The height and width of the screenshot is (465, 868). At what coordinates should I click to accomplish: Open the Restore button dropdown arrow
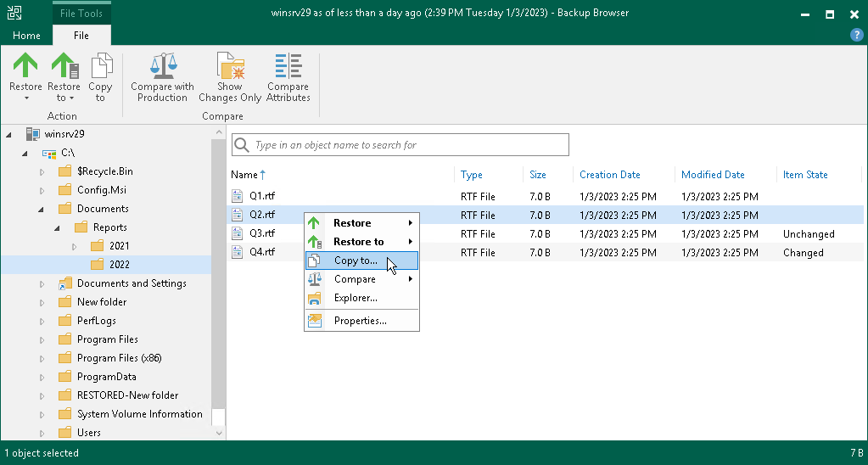pos(25,98)
